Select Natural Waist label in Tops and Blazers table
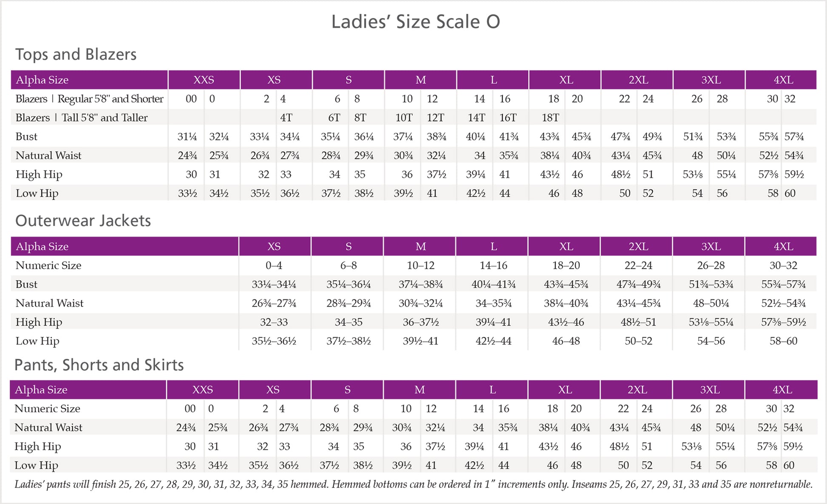Viewport: 827px width, 504px height. click(x=48, y=155)
